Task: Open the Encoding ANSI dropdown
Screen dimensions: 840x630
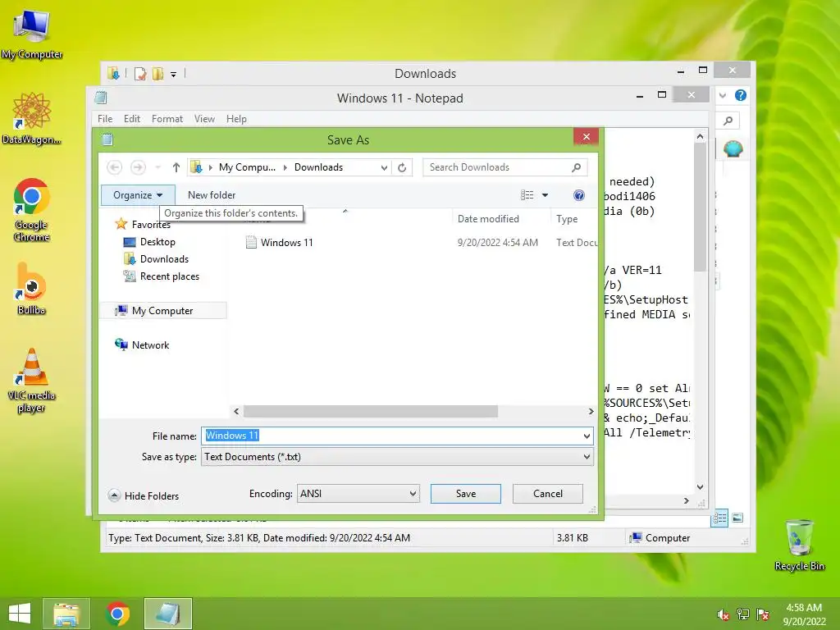Action: tap(358, 493)
